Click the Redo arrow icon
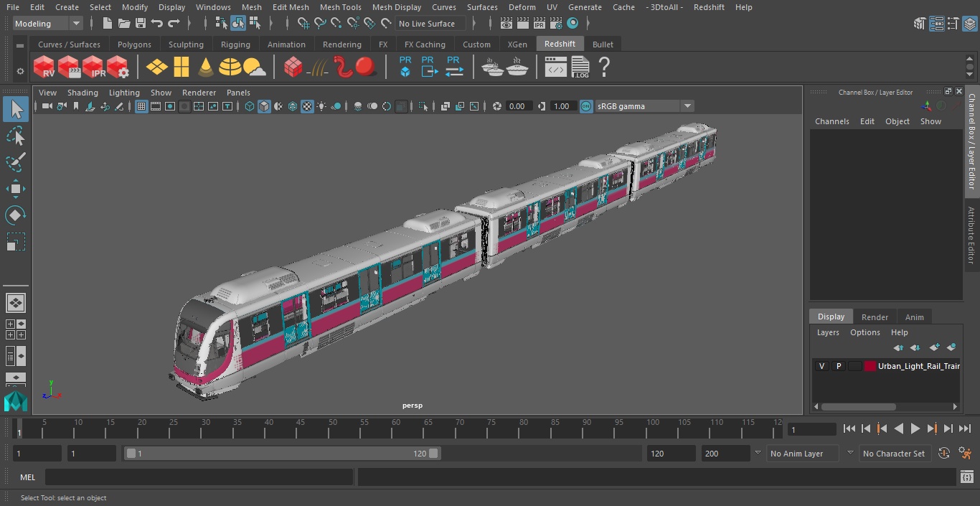This screenshot has width=980, height=506. [174, 24]
